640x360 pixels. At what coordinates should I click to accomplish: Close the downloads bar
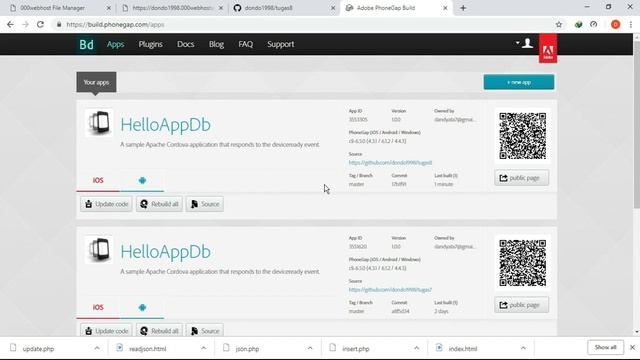[632, 347]
